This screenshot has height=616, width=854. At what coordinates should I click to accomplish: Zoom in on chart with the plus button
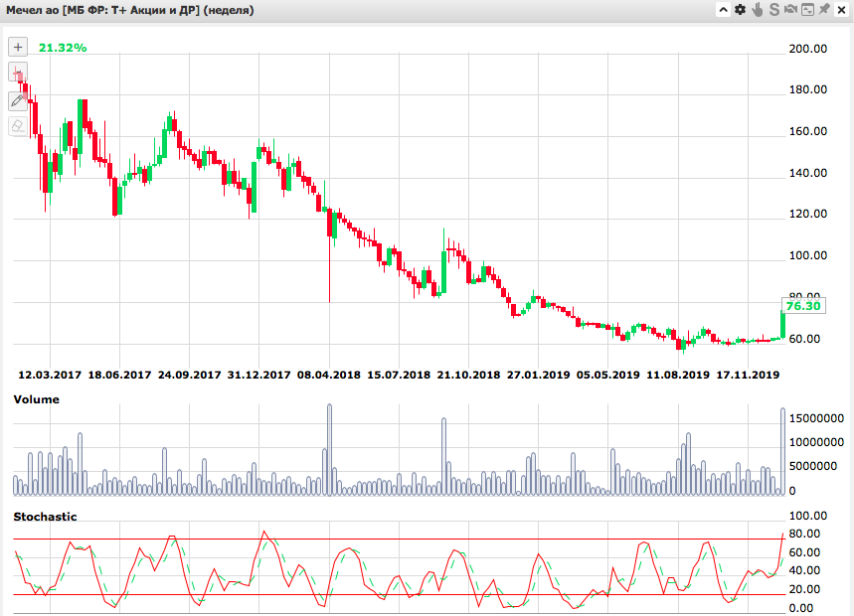(x=18, y=48)
